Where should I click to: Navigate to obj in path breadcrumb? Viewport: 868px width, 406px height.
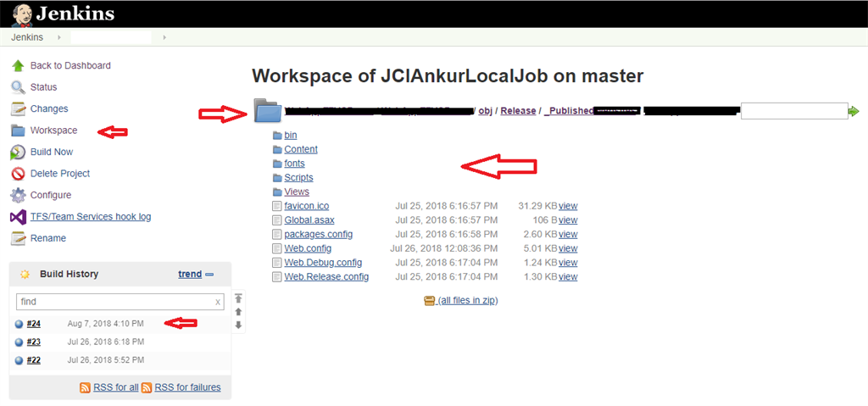click(486, 111)
